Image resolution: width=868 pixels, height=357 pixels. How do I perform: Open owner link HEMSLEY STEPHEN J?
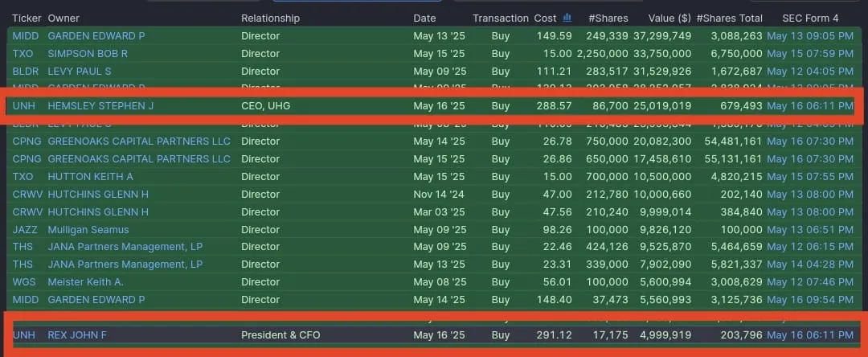(x=100, y=105)
